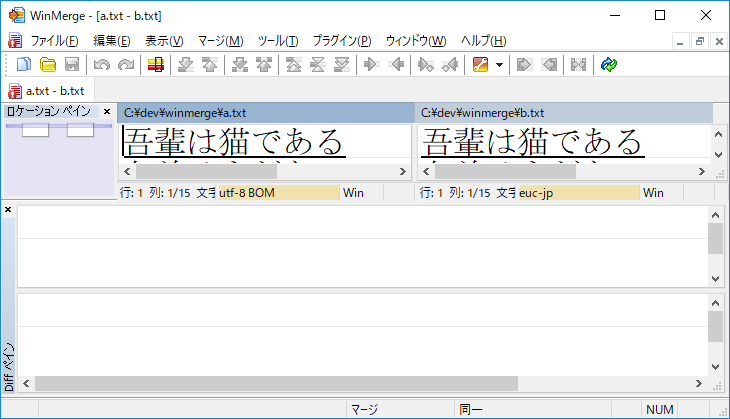Open the 編集(E) menu
Viewport: 730px width, 419px height.
(111, 41)
